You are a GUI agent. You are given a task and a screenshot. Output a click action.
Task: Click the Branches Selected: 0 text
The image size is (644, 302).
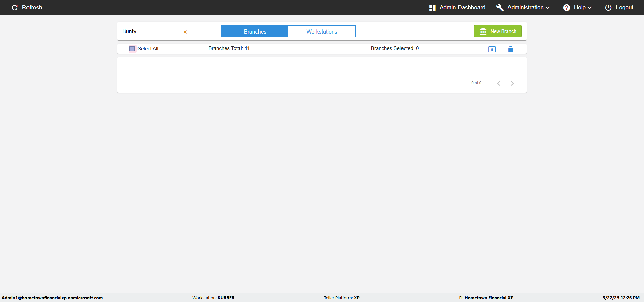pos(395,48)
